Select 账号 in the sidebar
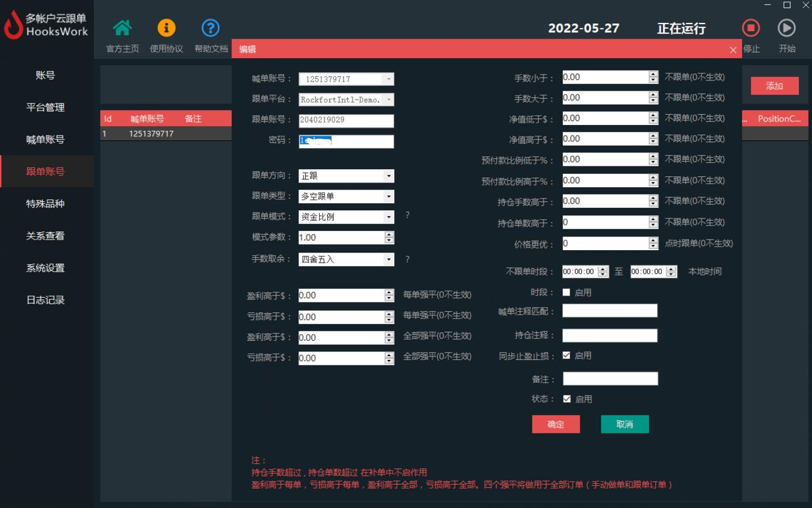This screenshot has width=812, height=508. click(46, 75)
